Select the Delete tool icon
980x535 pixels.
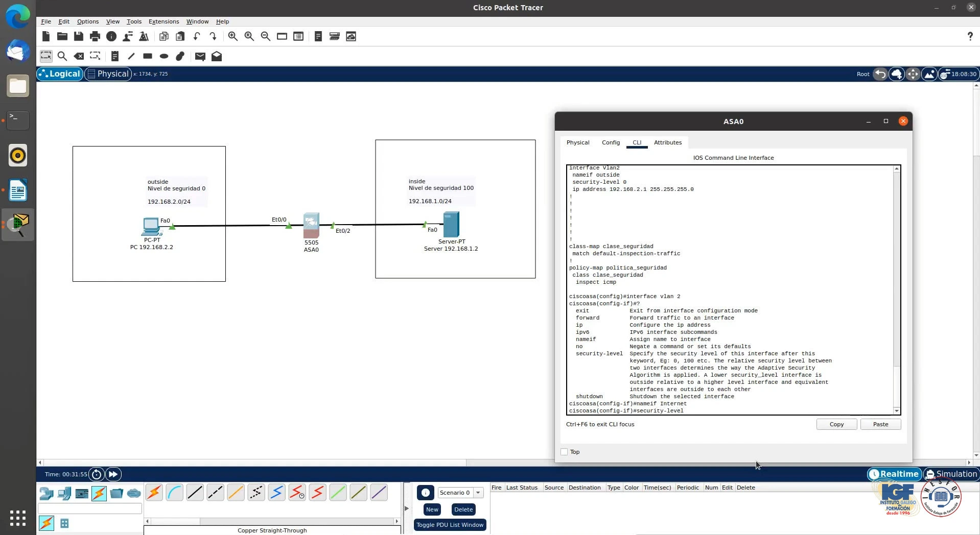pyautogui.click(x=79, y=56)
